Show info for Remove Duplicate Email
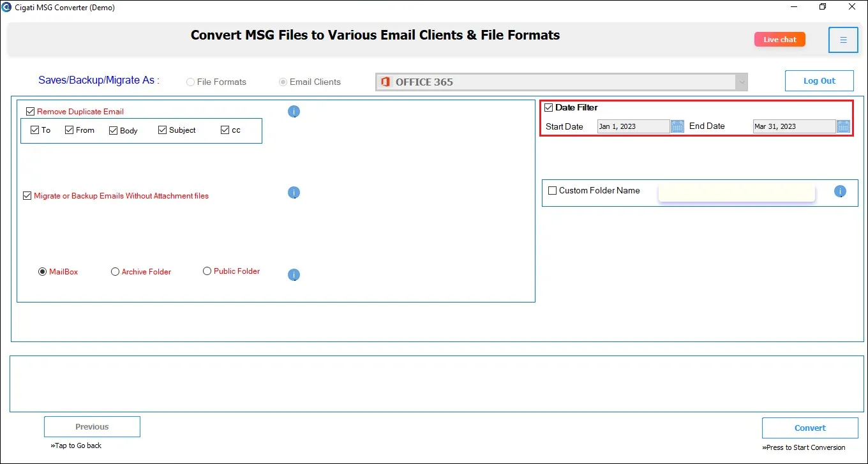Screen dimensions: 868x464 coord(294,112)
